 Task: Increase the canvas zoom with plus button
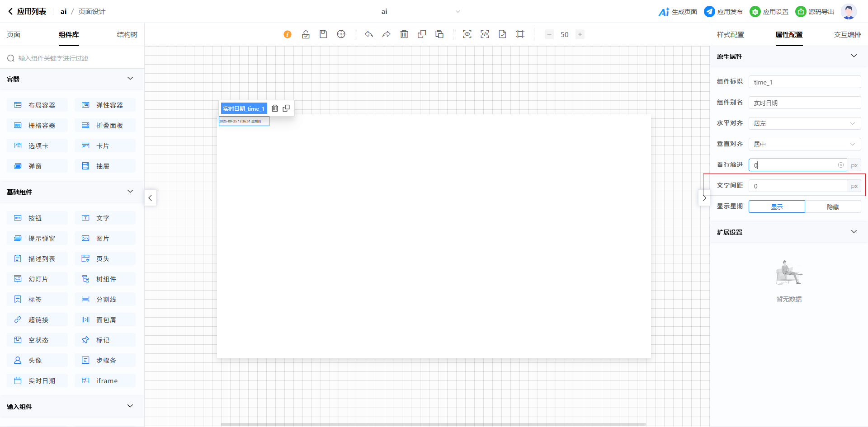580,34
